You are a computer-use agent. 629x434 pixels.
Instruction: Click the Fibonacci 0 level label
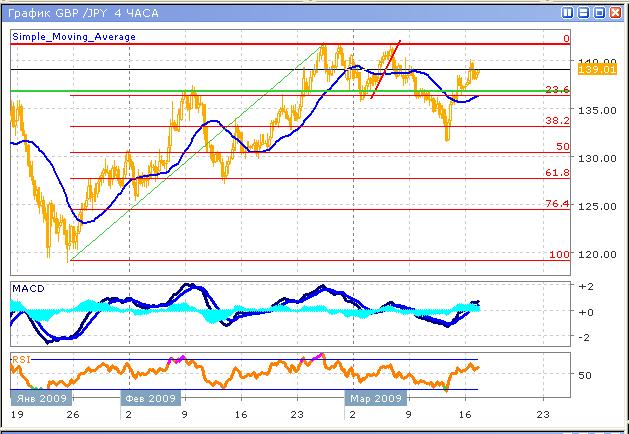(566, 38)
